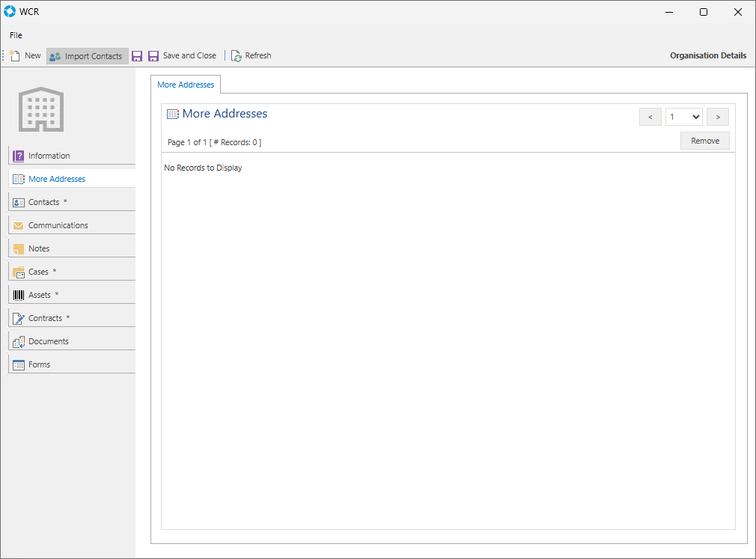Show Cases in the sidebar
The height and width of the screenshot is (559, 756).
click(39, 272)
